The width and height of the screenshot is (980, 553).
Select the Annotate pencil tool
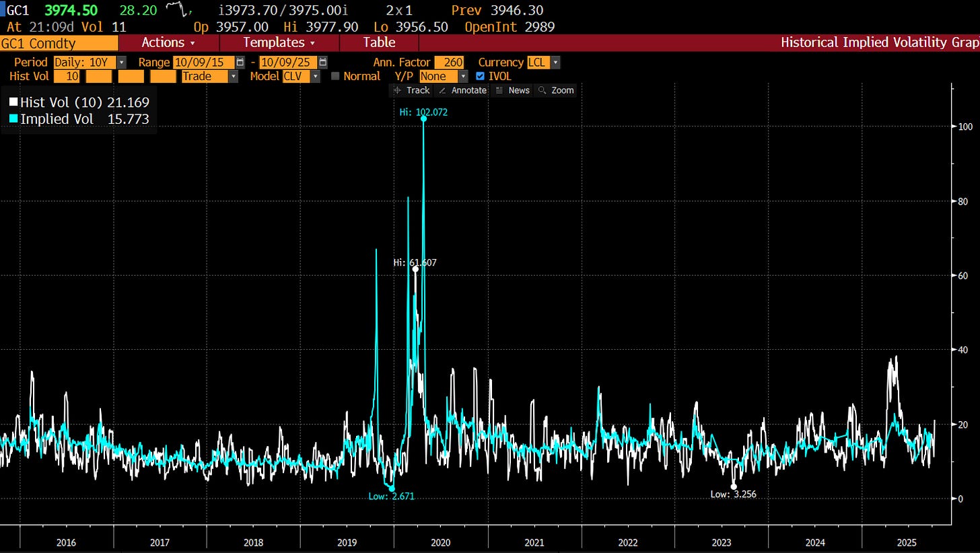(462, 90)
